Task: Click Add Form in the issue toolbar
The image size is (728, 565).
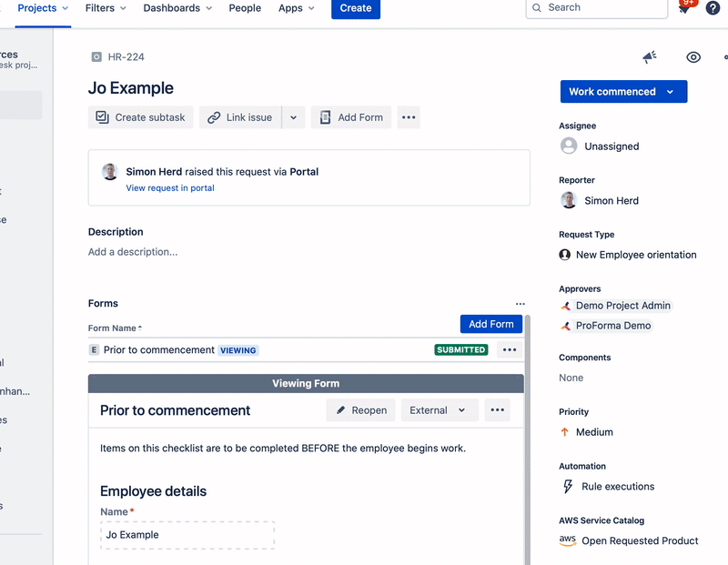Action: point(351,117)
